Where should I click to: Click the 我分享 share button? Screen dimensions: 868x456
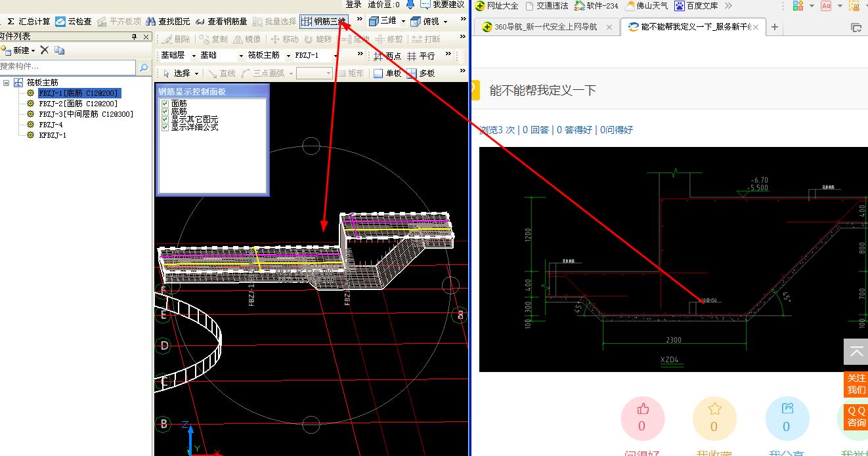[x=787, y=419]
